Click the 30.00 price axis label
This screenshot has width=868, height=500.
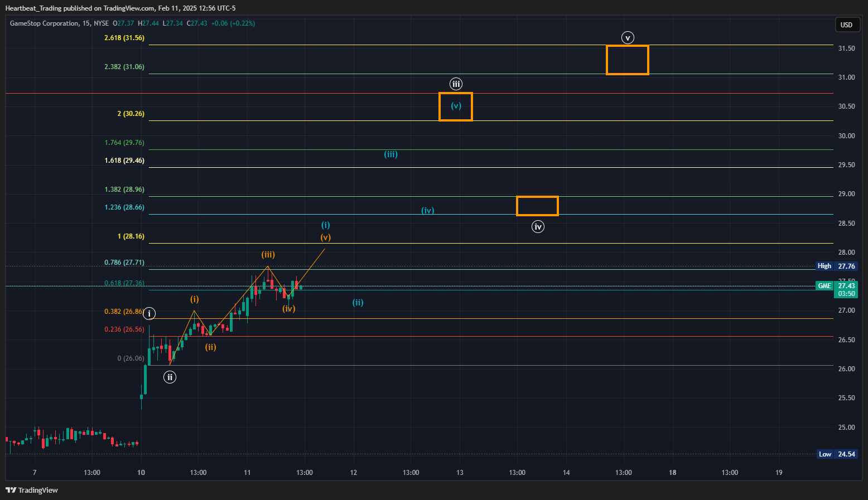click(x=846, y=136)
